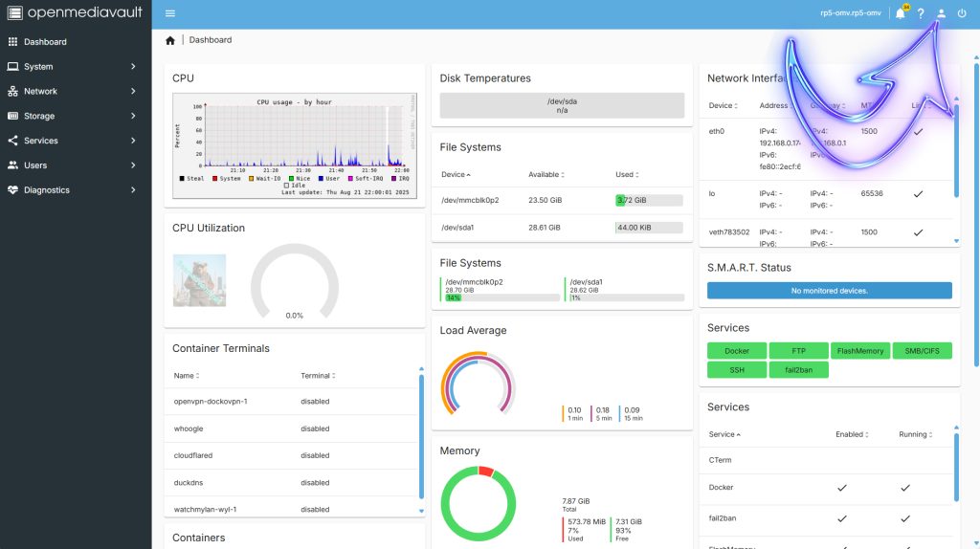Click the Container Terminals list scrollbar
The width and height of the screenshot is (980, 549).
pos(421,435)
